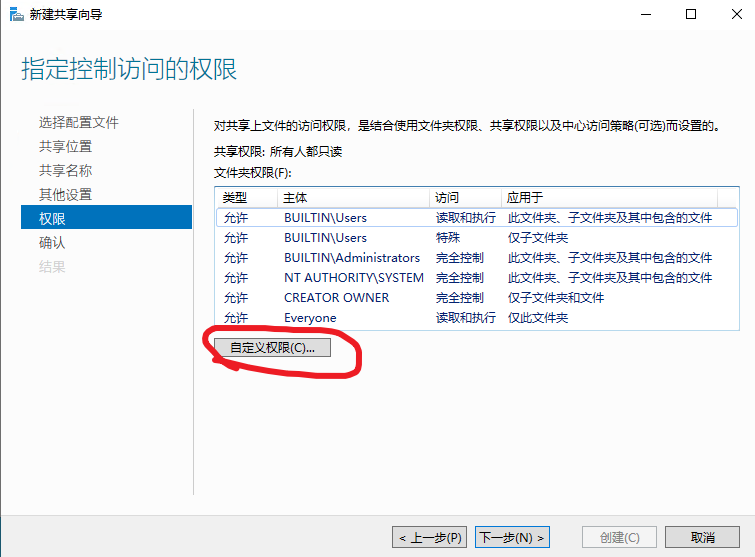Go back with < 上一步(P) button
The width and height of the screenshot is (755, 557).
(429, 537)
